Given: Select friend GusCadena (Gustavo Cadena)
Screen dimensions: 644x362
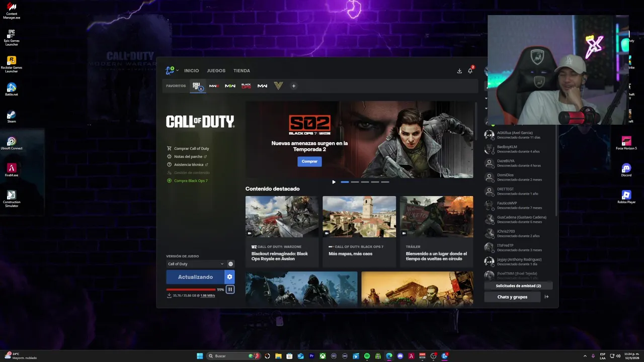Looking at the screenshot, I should pos(518,219).
